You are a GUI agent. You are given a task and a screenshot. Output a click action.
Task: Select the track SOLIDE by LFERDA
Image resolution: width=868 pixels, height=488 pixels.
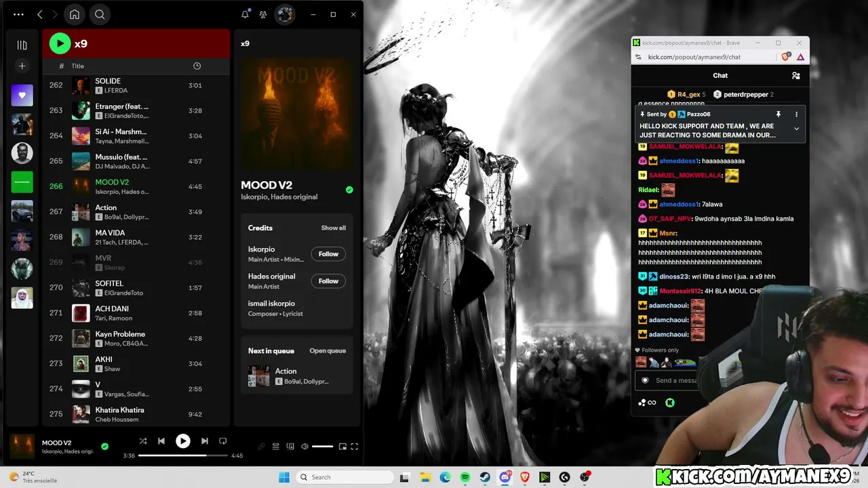[136, 85]
